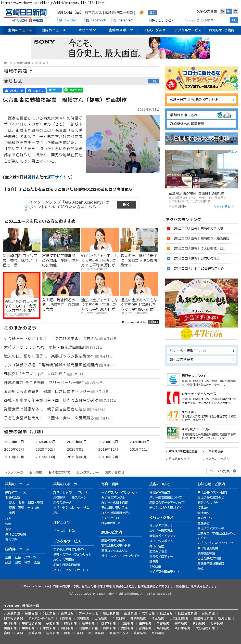Open the Facebook page link
Viewport: 241px width, 644px height.
(96, 20)
